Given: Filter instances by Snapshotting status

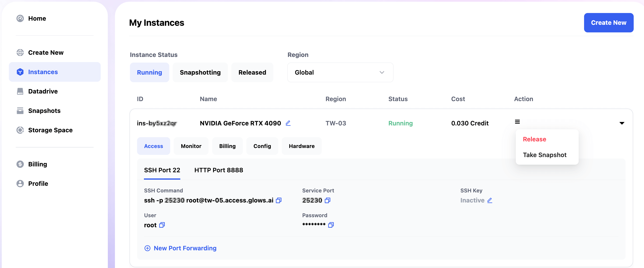Looking at the screenshot, I should 200,72.
